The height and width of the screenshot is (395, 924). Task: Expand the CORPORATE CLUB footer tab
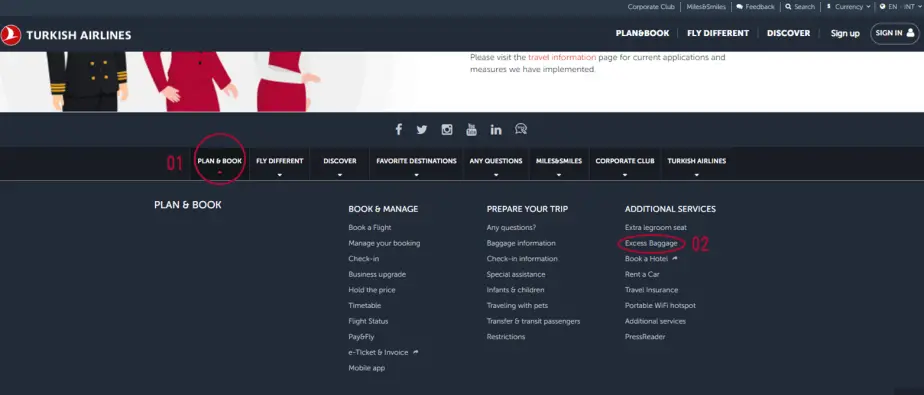coord(625,164)
